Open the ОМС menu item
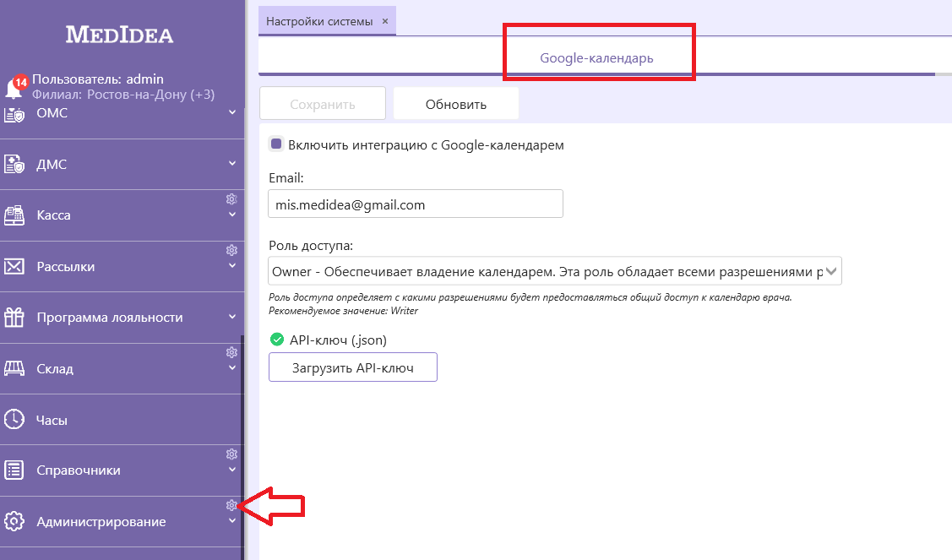Screen dimensions: 952x560 (x=122, y=114)
